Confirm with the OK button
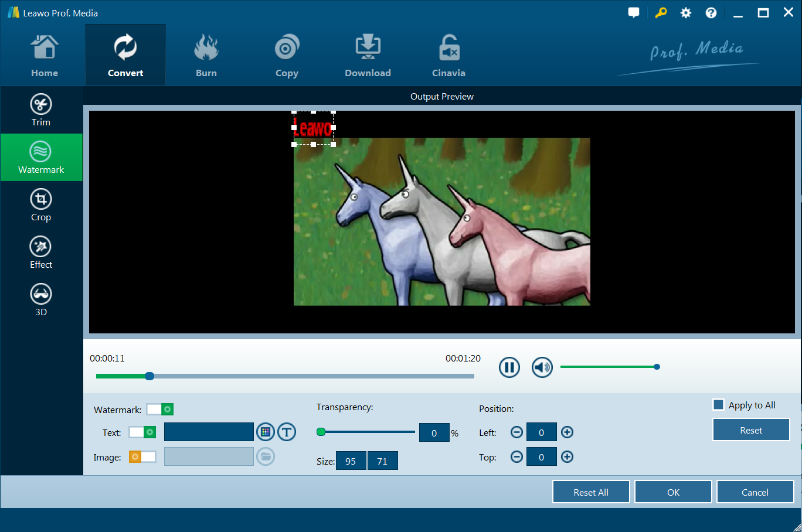802x532 pixels. pyautogui.click(x=673, y=492)
